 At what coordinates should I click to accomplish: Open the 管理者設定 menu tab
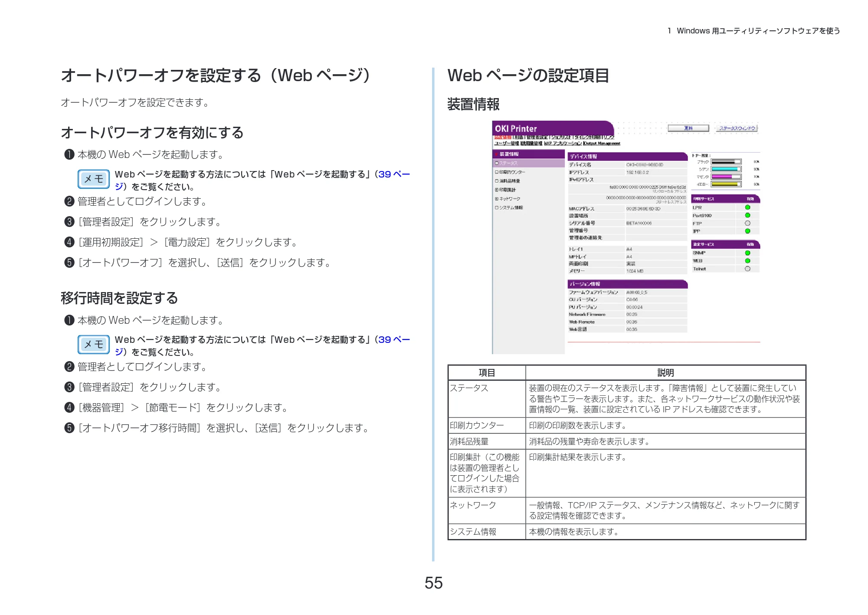(x=538, y=138)
